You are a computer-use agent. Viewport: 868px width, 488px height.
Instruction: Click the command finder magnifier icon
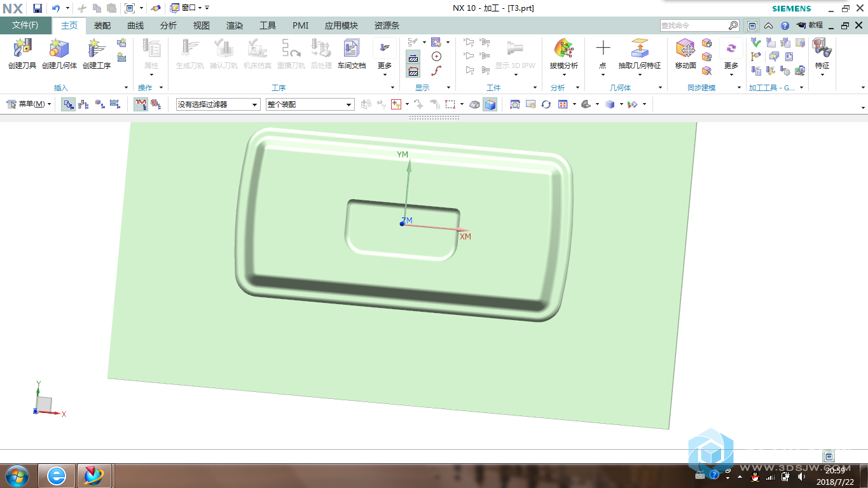pos(733,25)
